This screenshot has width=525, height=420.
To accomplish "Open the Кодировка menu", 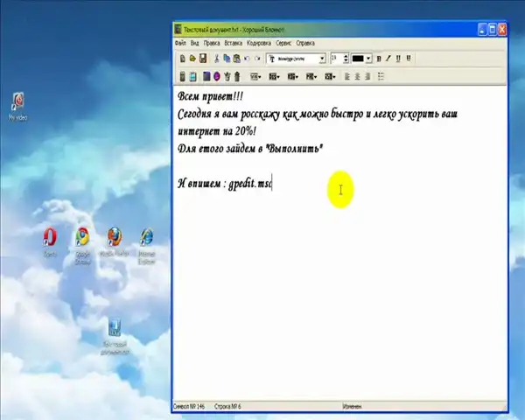I will click(259, 43).
